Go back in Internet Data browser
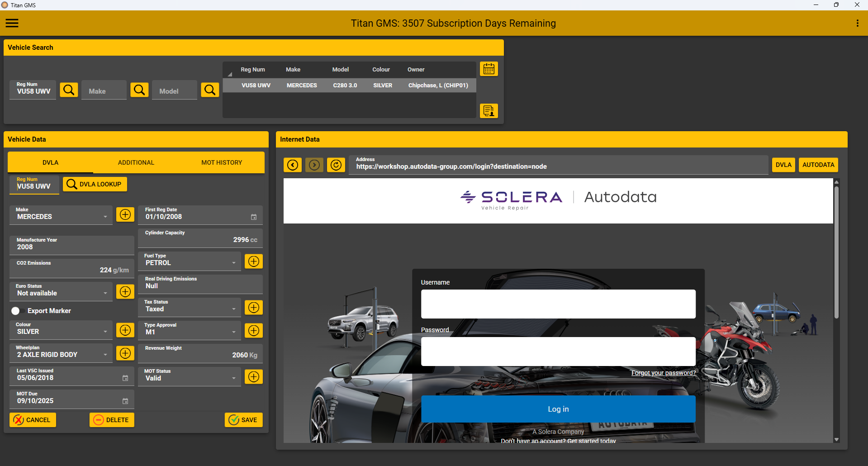This screenshot has height=466, width=868. click(293, 165)
